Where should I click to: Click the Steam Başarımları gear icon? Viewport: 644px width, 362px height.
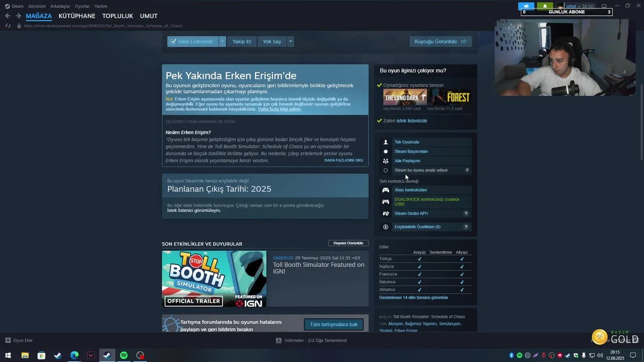pos(386,151)
